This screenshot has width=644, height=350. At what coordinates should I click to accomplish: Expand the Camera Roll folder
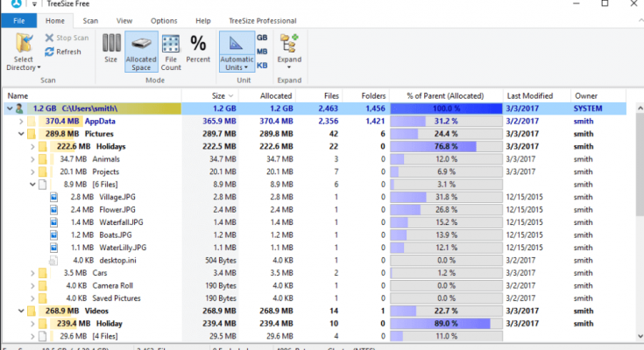pos(32,286)
